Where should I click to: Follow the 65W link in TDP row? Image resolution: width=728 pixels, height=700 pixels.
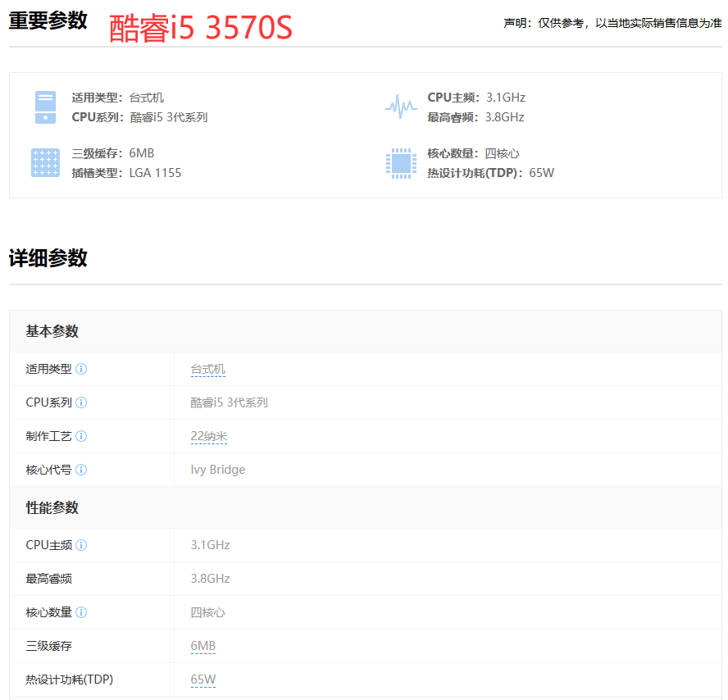click(x=202, y=680)
